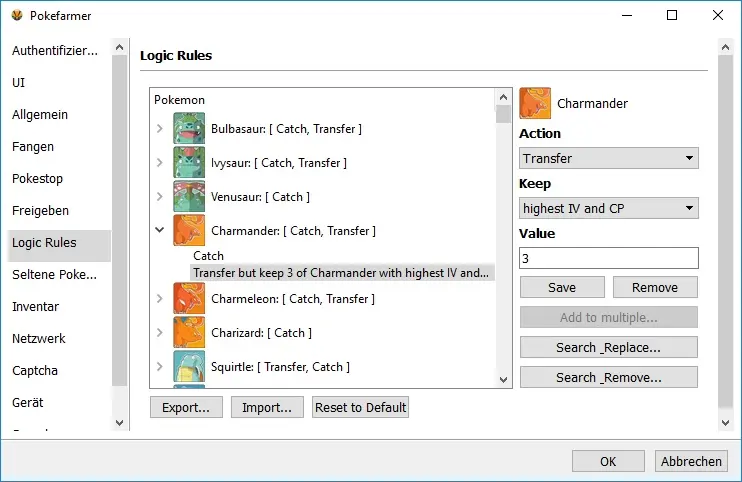The width and height of the screenshot is (742, 482).
Task: Switch to the Pokestop settings section
Action: click(37, 179)
